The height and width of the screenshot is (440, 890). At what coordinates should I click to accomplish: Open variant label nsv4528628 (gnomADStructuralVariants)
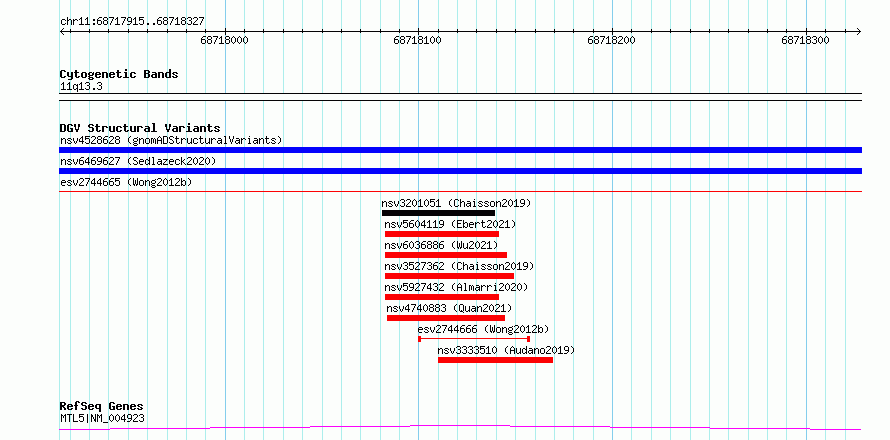point(171,140)
